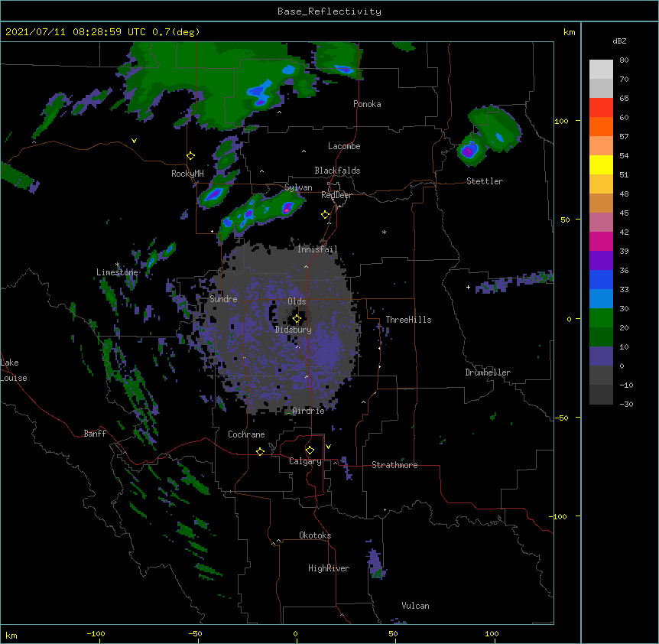
Task: Click the yellow diamond marker above Calgary label
Action: click(310, 450)
